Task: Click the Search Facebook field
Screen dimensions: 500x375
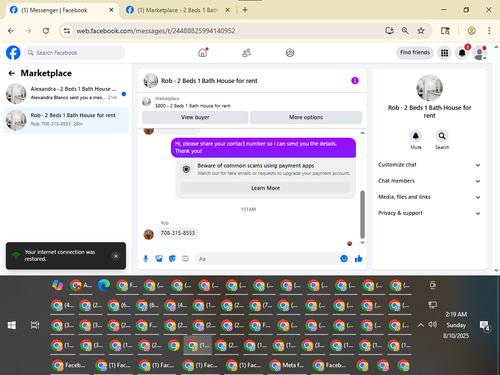Action: [75, 53]
